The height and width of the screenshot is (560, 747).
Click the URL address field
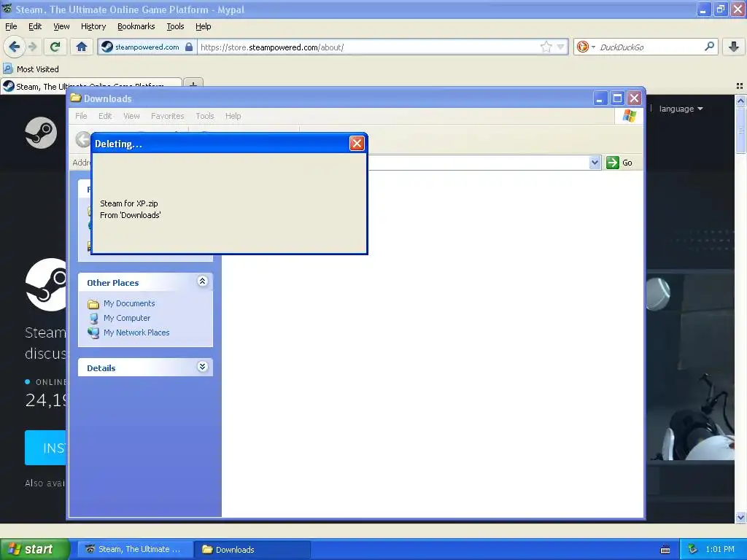[368, 47]
